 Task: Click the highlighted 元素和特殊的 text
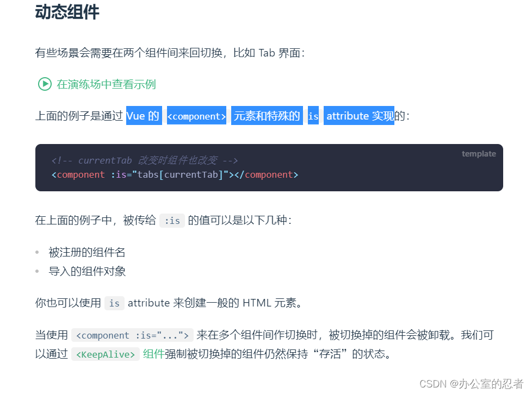click(x=267, y=115)
